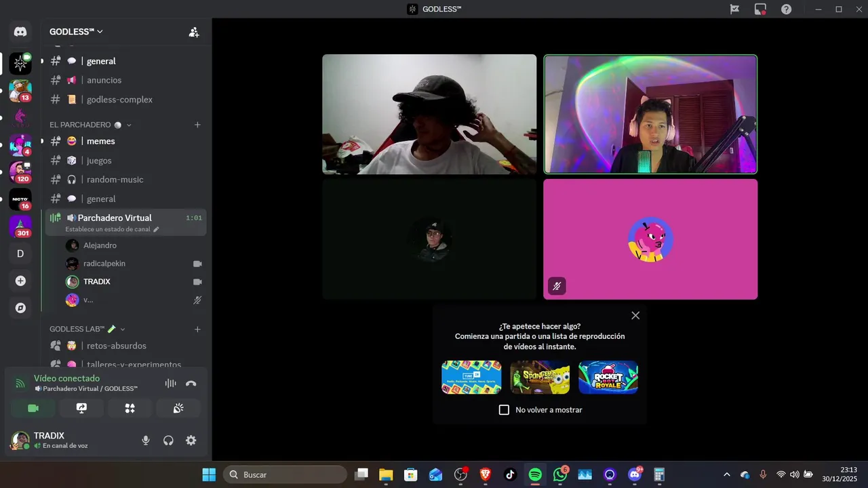Mute the microphone
This screenshot has width=868, height=488.
click(x=145, y=441)
